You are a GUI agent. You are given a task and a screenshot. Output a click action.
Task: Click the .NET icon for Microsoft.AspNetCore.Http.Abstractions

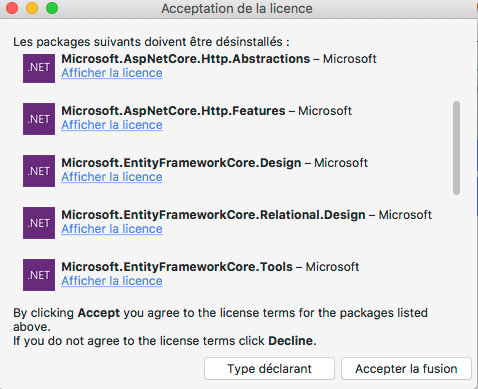click(39, 68)
